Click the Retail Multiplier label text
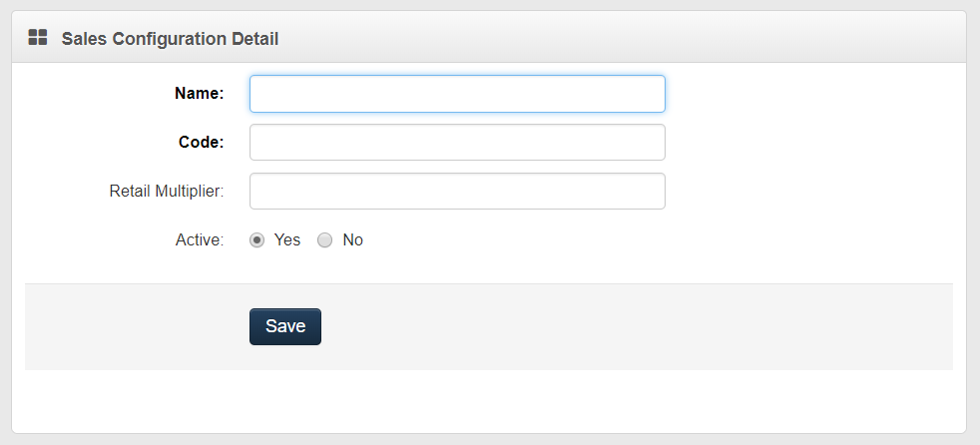980x445 pixels. point(167,192)
